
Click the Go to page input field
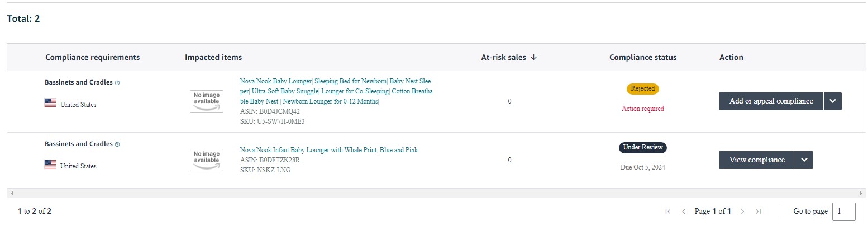click(x=843, y=212)
